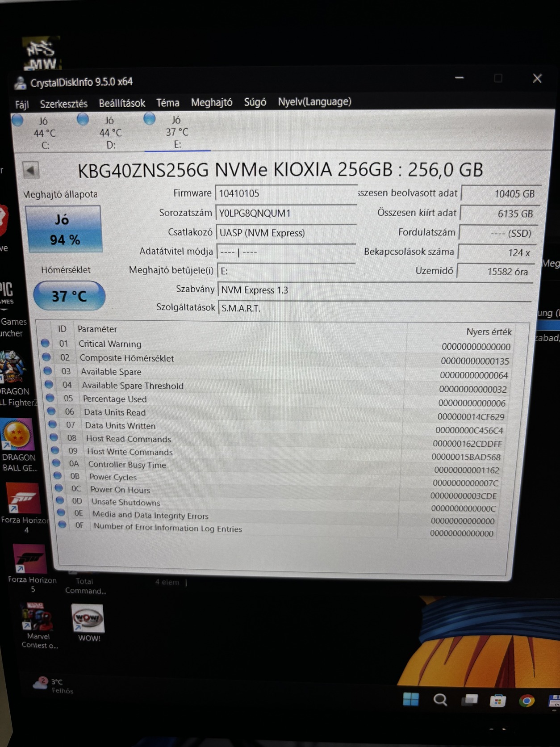Click the Nyers érték column header
560x747 pixels.
click(489, 332)
